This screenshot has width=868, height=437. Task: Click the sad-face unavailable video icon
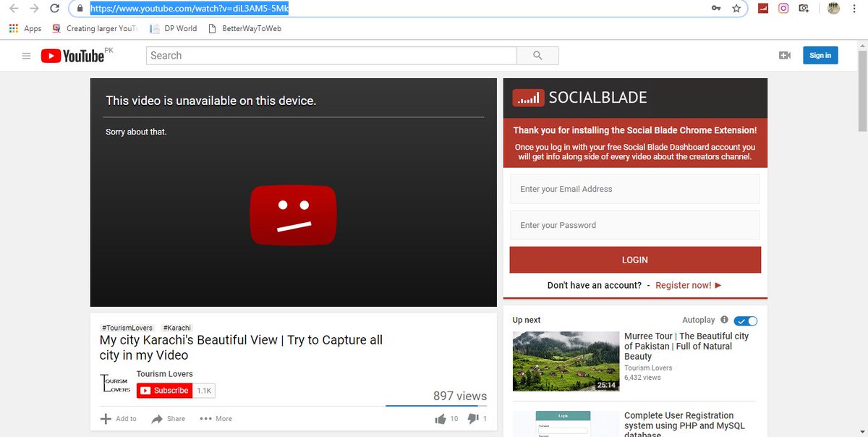pos(293,214)
